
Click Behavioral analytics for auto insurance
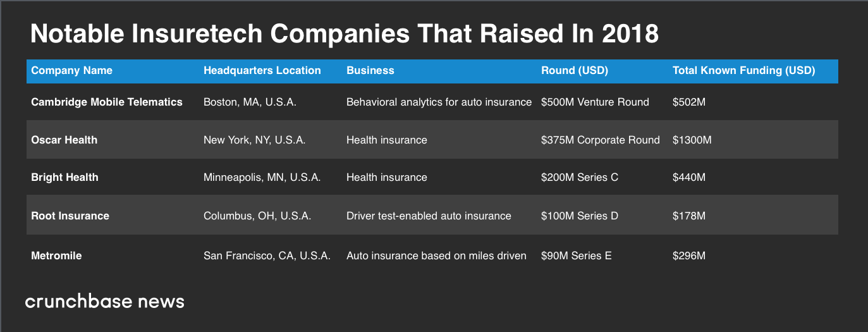(439, 102)
